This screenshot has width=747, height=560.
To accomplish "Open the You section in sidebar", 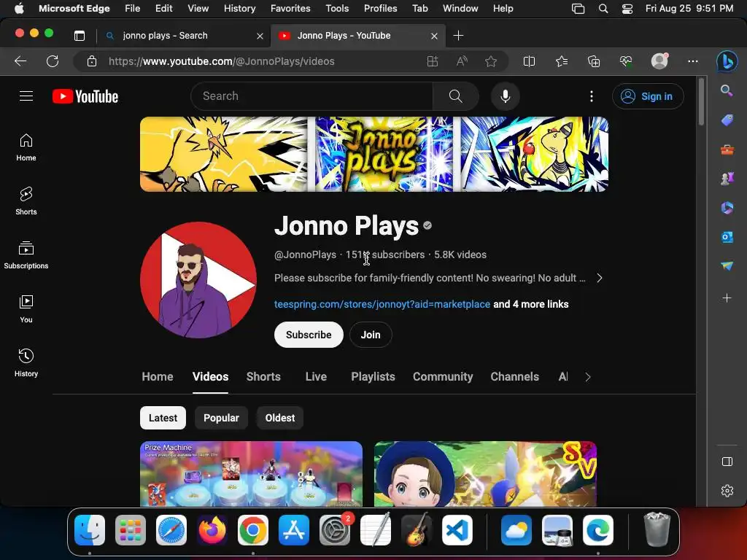I will click(26, 308).
